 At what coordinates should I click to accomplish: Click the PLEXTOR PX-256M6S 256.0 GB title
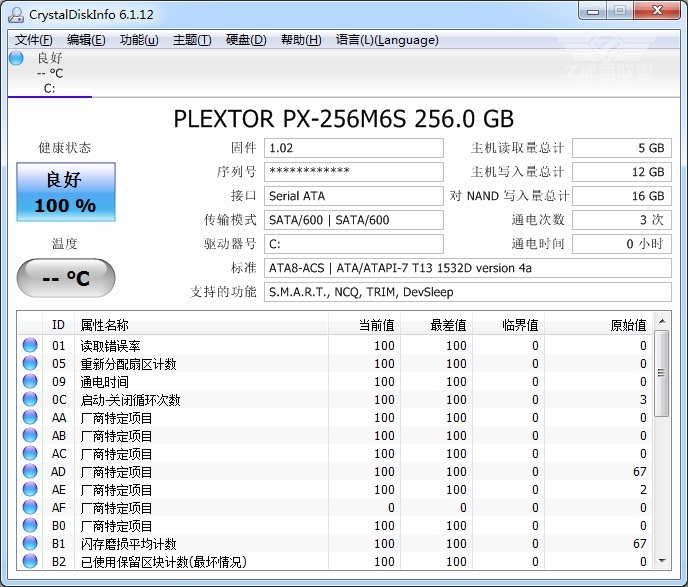(344, 119)
